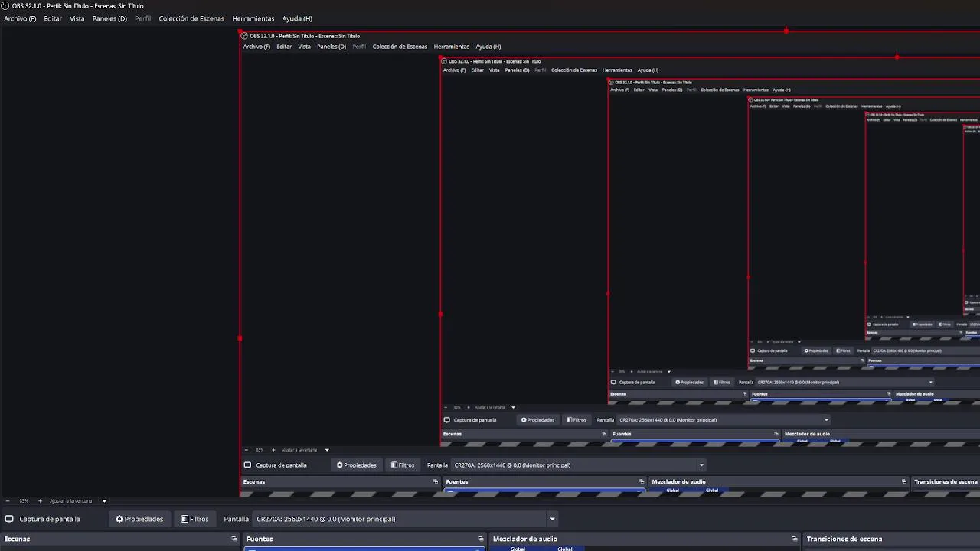Open the main window's Ajustar a la ventana dropdown
The width and height of the screenshot is (980, 551).
78,501
